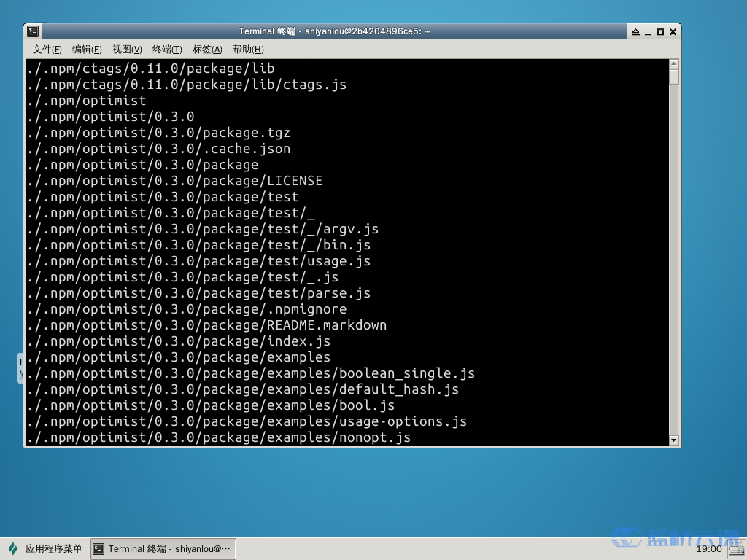Click the scrollbar down arrow
Screen dimensions: 747x560
point(673,440)
